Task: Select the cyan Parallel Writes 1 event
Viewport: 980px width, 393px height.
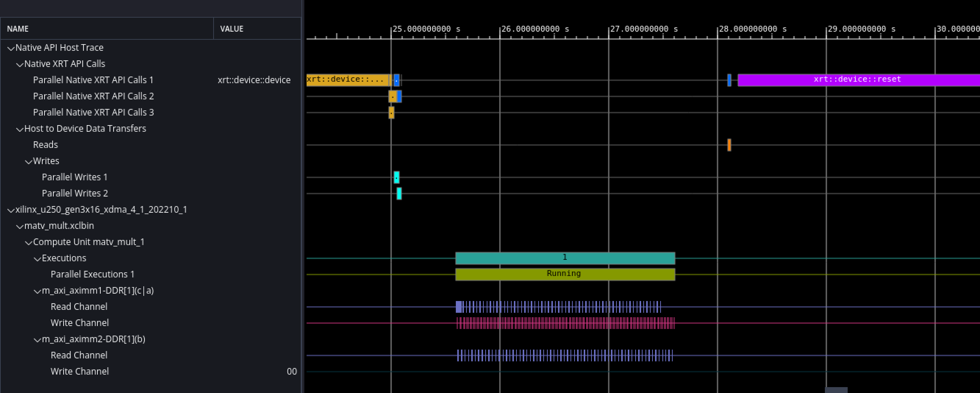Action: 396,177
